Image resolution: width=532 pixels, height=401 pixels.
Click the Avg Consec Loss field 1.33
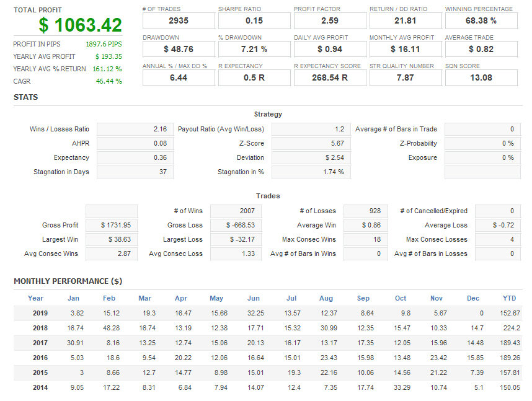pos(236,253)
